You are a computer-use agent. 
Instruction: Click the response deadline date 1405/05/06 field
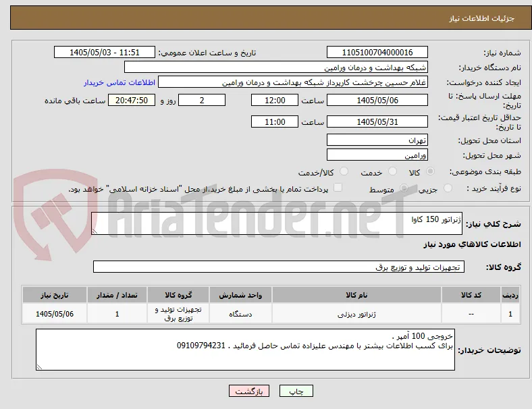[x=377, y=100]
